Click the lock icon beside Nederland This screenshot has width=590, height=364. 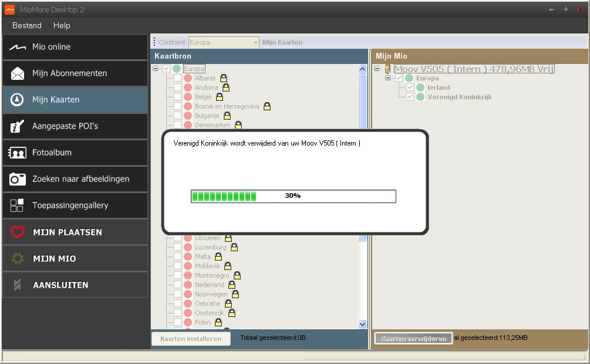tap(232, 285)
